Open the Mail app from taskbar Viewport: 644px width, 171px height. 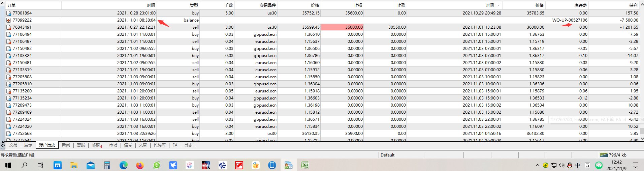[90, 165]
